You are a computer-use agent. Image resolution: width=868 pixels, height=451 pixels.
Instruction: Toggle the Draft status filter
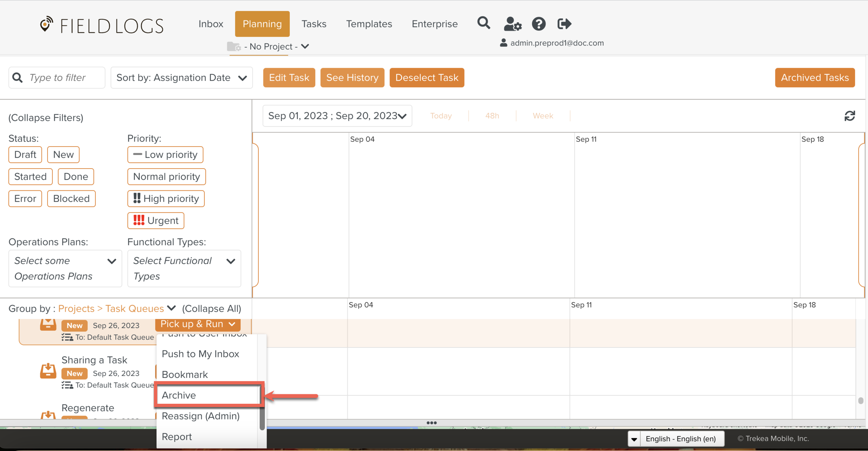click(25, 155)
